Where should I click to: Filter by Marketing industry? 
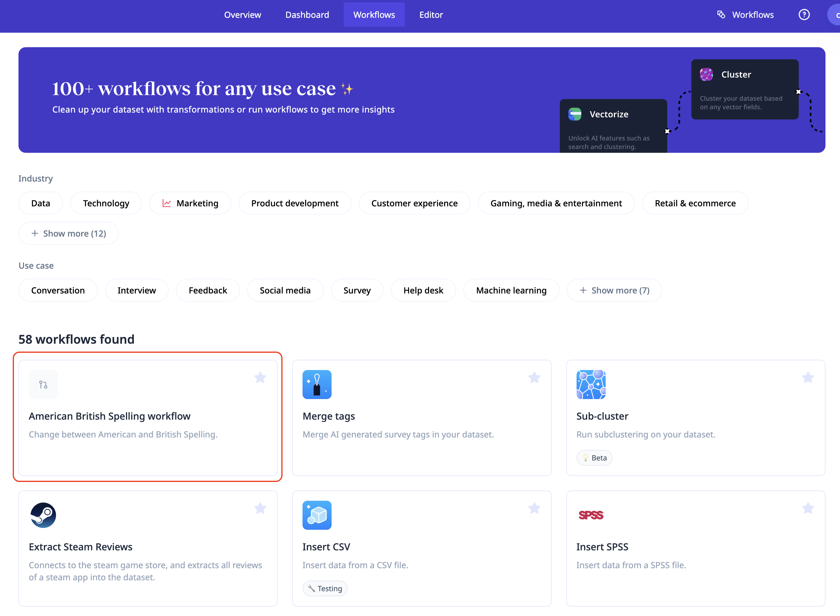(190, 203)
